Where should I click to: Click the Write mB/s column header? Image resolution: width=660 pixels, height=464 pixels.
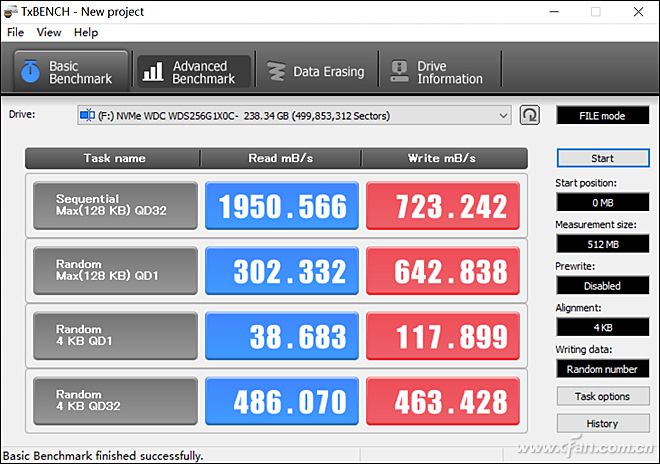point(444,158)
